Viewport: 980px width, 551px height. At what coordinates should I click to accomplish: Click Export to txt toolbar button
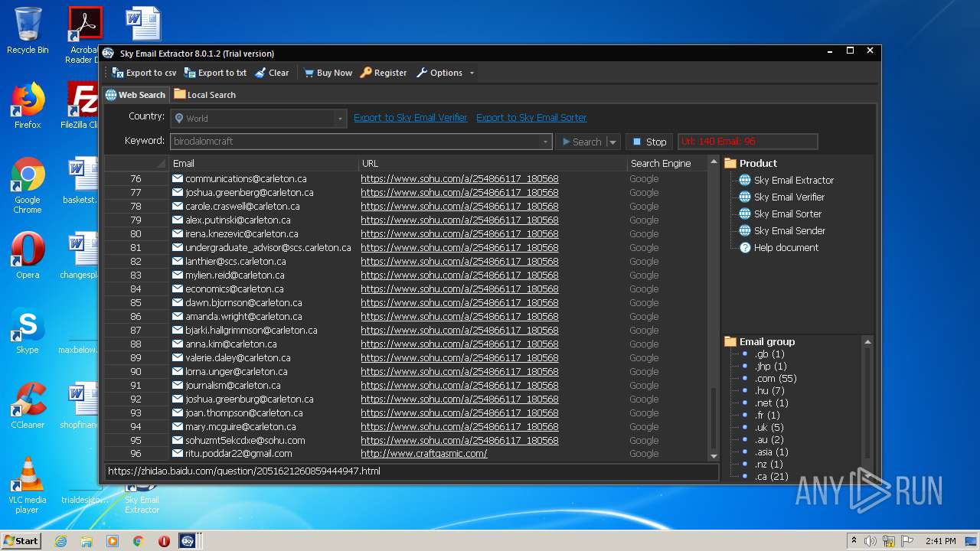pyautogui.click(x=215, y=73)
